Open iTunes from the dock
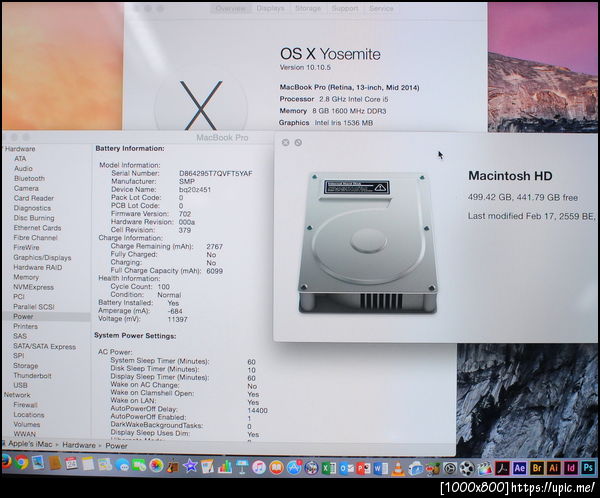This screenshot has height=498, width=600. pos(259,467)
